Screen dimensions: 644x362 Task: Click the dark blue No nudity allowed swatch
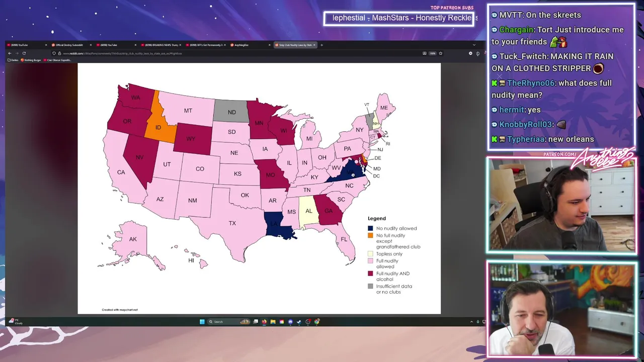point(370,228)
